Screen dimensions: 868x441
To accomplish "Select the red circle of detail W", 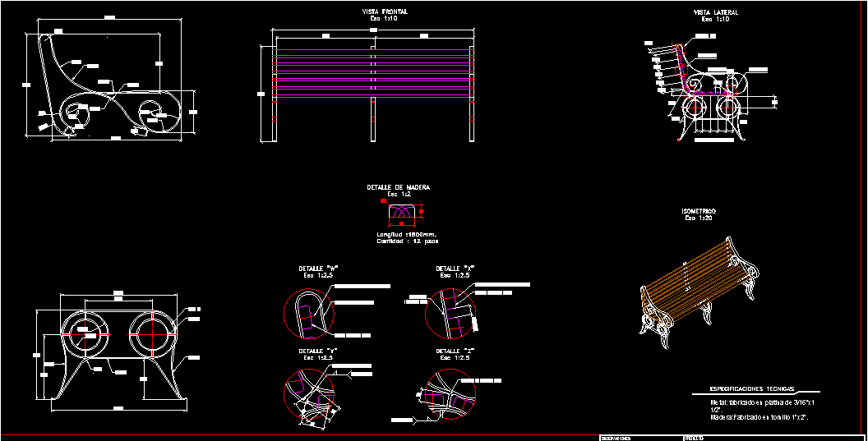I will coord(310,315).
